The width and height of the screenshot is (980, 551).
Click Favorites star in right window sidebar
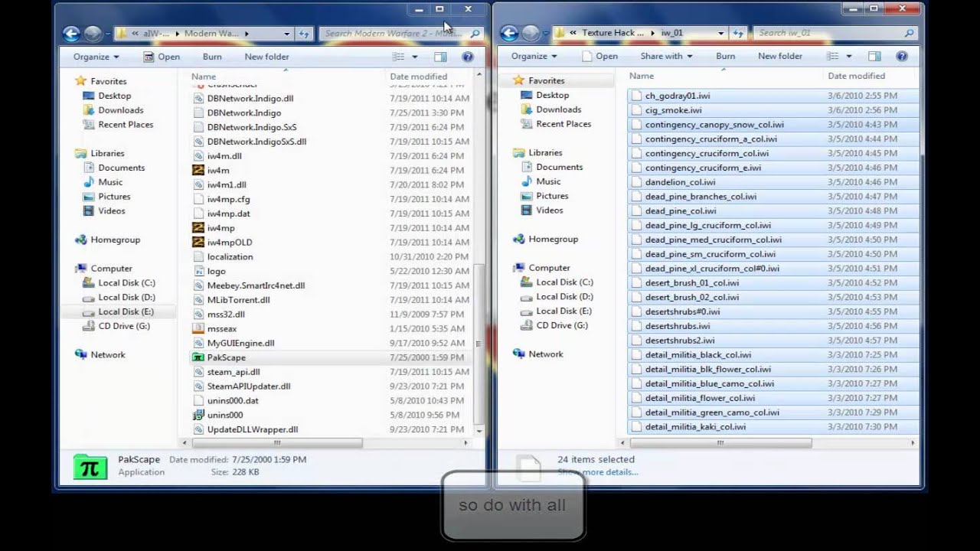click(x=518, y=80)
